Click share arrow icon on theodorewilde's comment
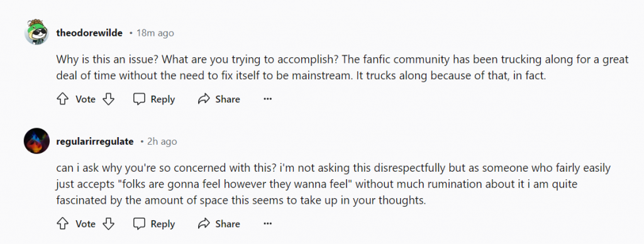This screenshot has height=244, width=644. (x=204, y=99)
